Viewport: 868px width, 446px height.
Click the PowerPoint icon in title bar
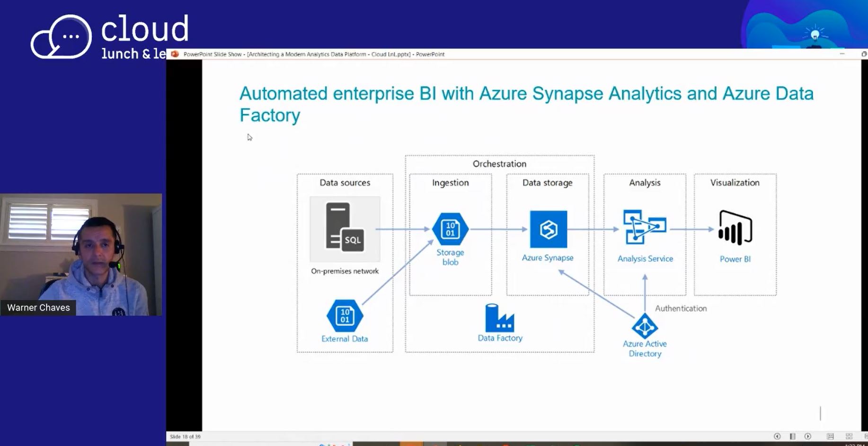tap(175, 54)
